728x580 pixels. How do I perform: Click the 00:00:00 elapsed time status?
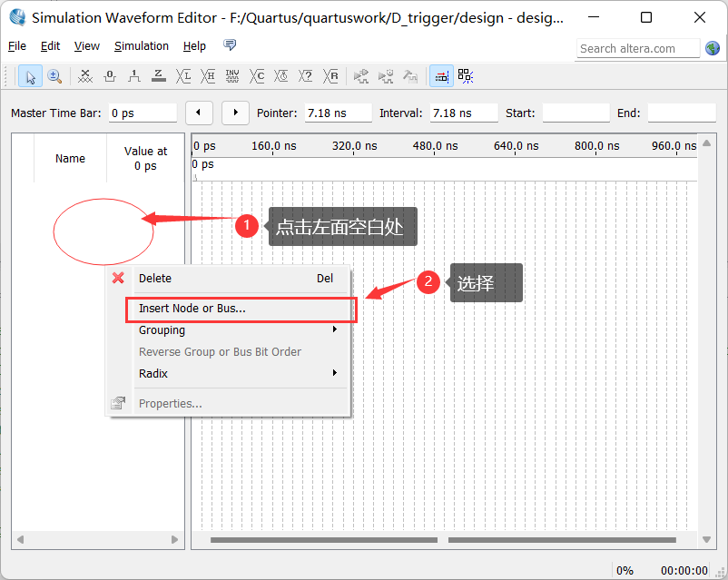(x=684, y=570)
